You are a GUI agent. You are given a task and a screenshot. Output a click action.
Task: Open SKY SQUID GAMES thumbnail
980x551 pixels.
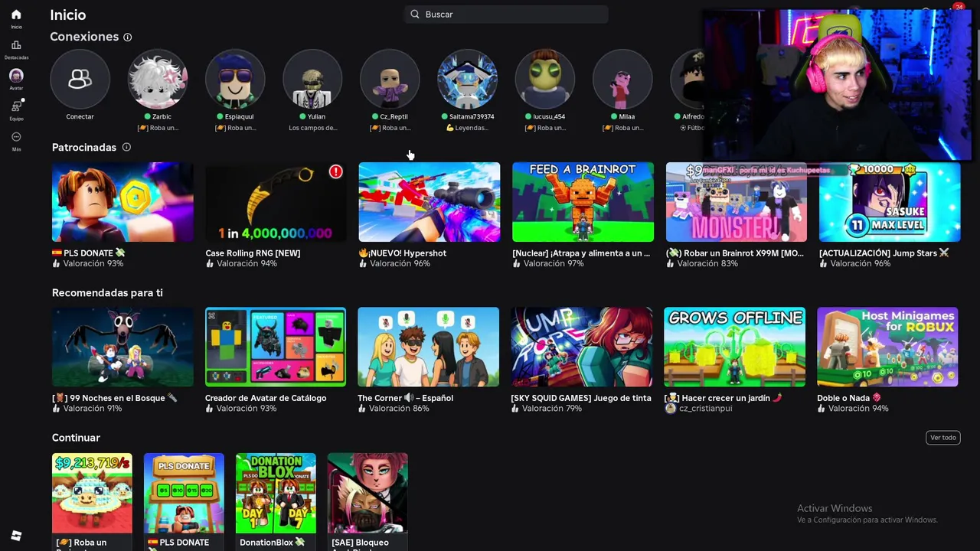(x=582, y=347)
